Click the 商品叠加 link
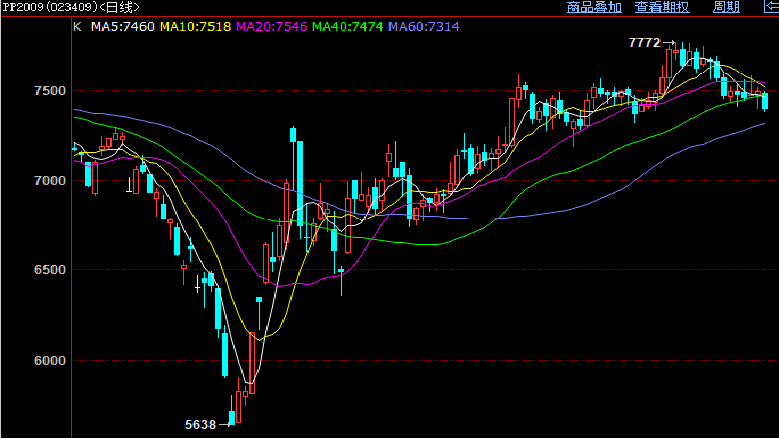The height and width of the screenshot is (439, 779). 594,8
